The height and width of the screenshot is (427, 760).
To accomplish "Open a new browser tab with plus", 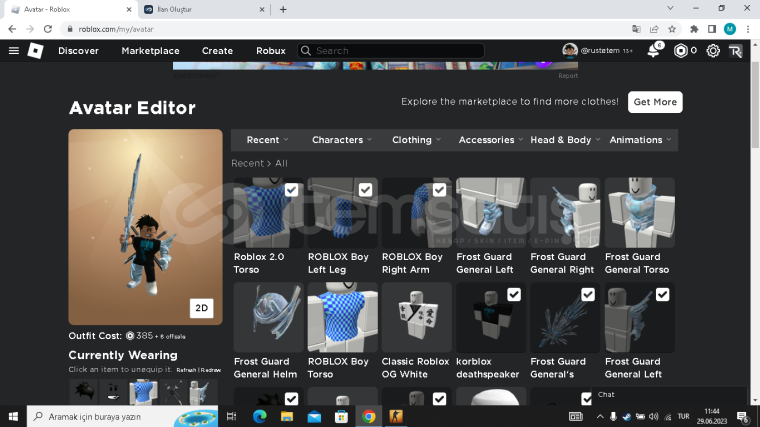I will 283,9.
